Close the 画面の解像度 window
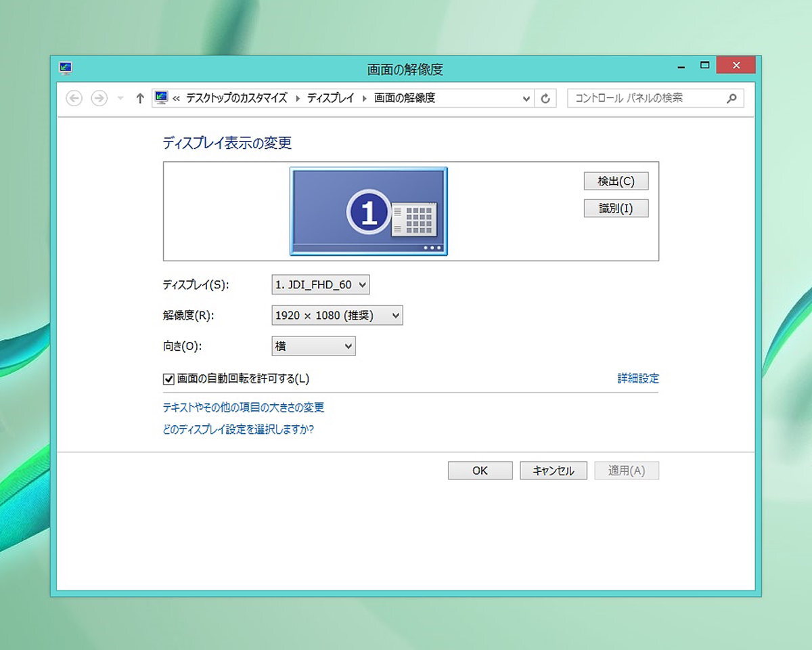Image resolution: width=812 pixels, height=650 pixels. point(736,66)
